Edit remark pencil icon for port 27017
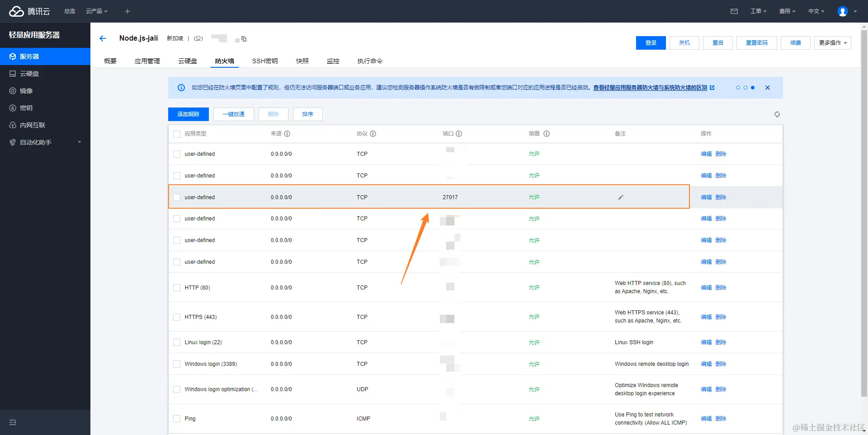 (621, 197)
